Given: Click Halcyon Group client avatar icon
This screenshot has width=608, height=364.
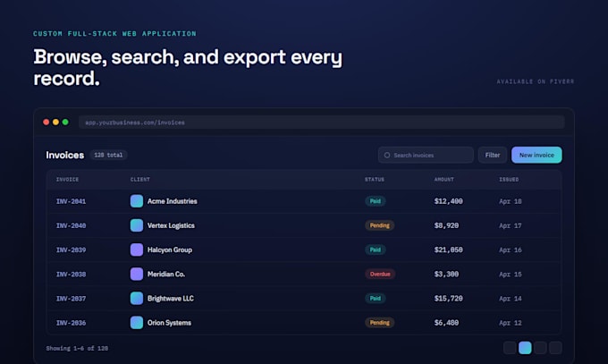Looking at the screenshot, I should click(x=137, y=250).
